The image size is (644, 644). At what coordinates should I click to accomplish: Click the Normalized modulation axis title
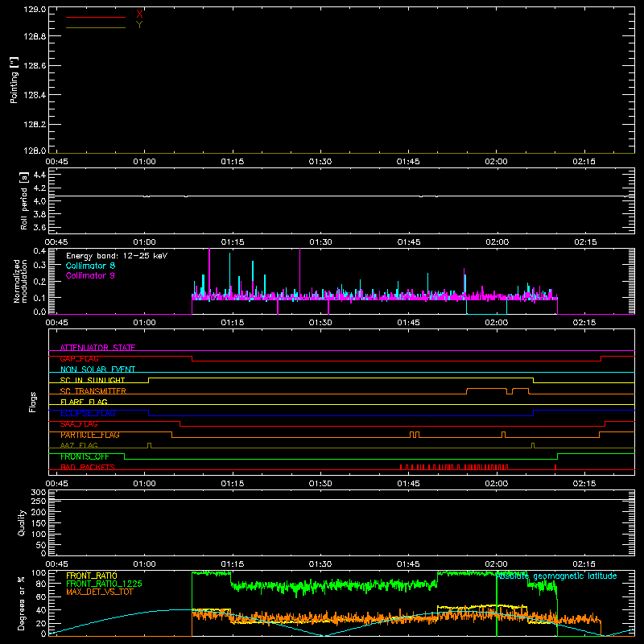pos(20,281)
